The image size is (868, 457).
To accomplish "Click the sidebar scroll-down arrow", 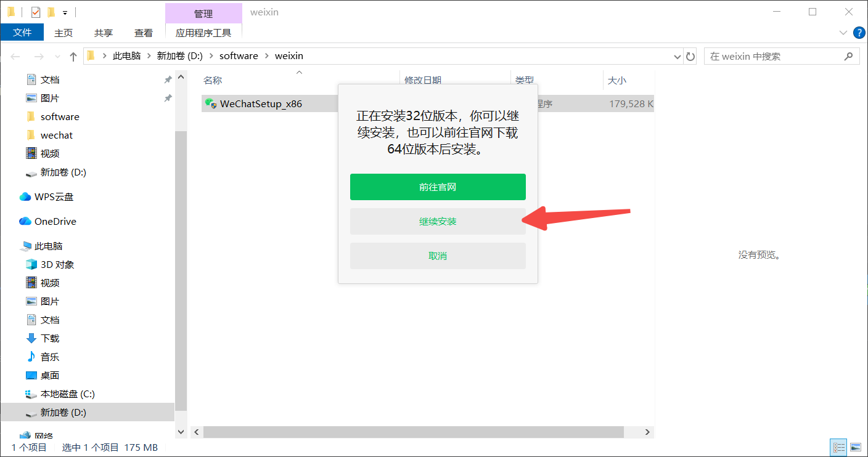I will pos(181,432).
